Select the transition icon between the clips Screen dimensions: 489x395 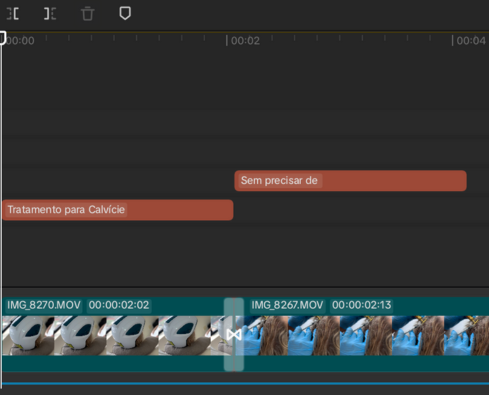[234, 334]
